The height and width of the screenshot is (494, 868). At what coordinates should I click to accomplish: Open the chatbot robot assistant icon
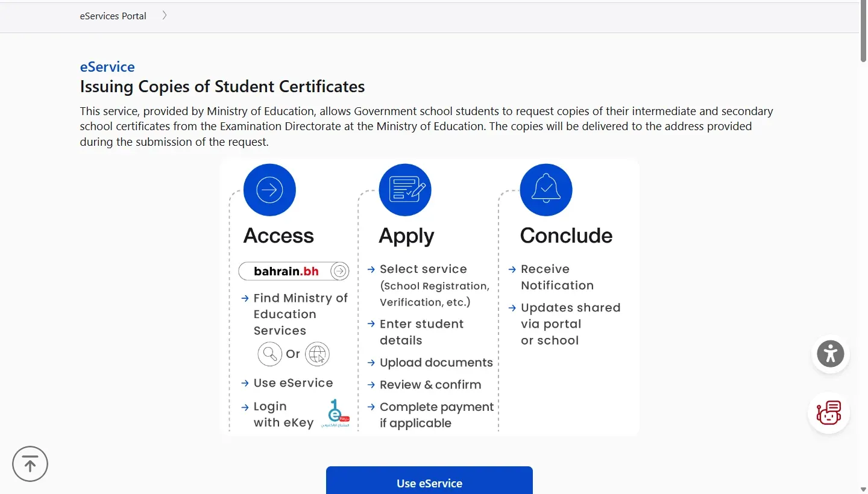point(829,413)
